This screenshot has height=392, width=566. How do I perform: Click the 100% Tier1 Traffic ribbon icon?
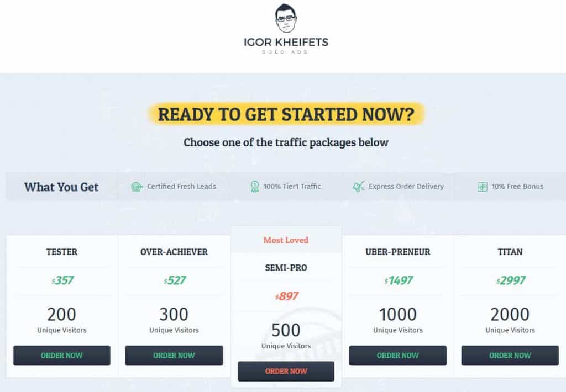tap(255, 187)
